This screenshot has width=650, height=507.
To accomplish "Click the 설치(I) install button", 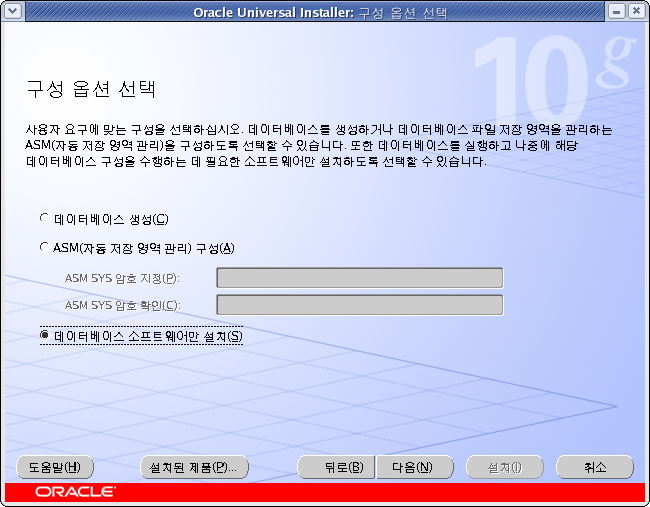I will pyautogui.click(x=504, y=468).
